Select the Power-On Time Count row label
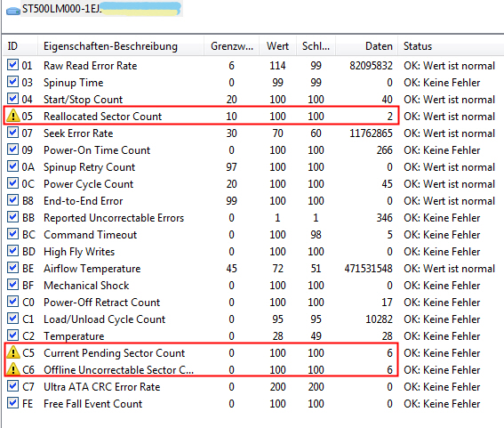 (x=97, y=150)
